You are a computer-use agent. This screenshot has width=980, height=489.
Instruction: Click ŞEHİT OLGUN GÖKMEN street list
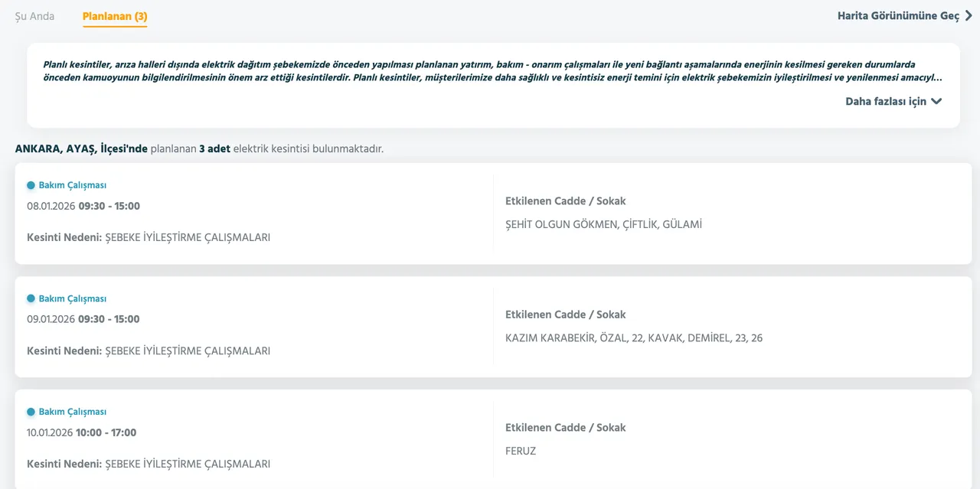[603, 224]
